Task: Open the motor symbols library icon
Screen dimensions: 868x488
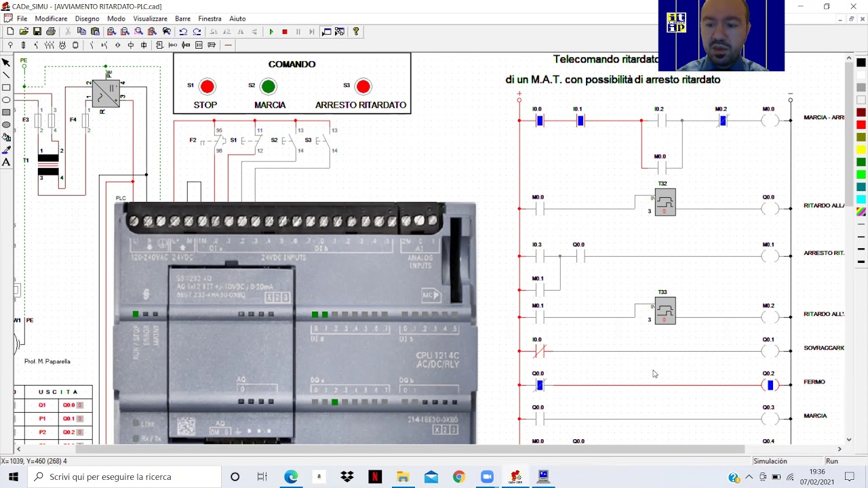Action: [62, 45]
